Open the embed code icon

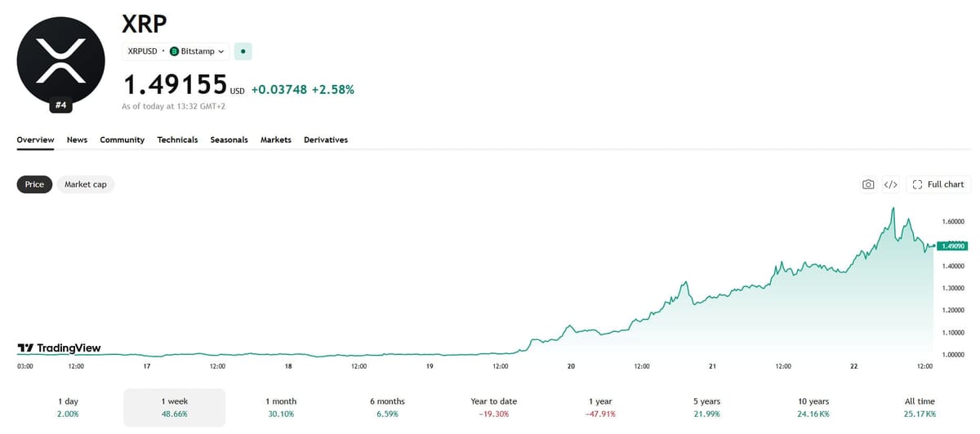coord(891,184)
